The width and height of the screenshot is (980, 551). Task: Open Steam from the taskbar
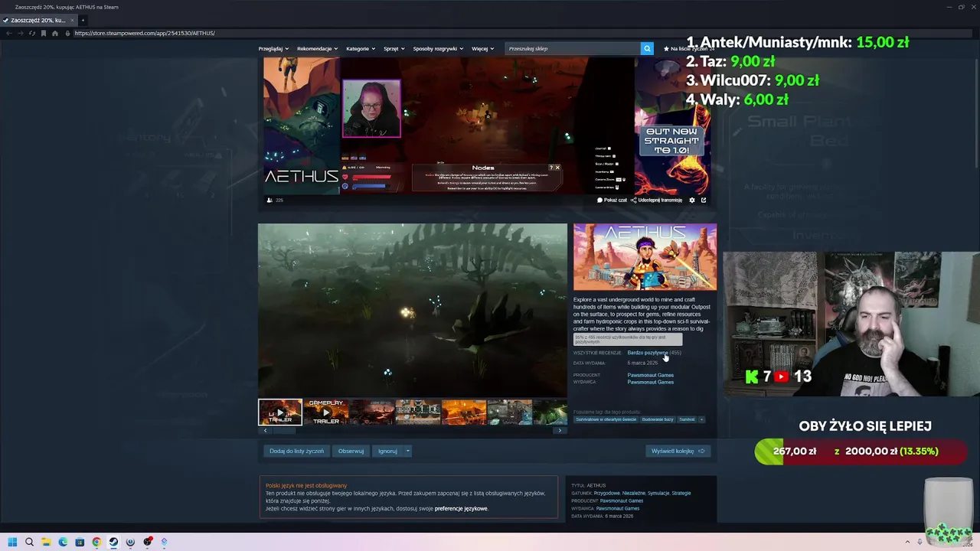pyautogui.click(x=113, y=542)
